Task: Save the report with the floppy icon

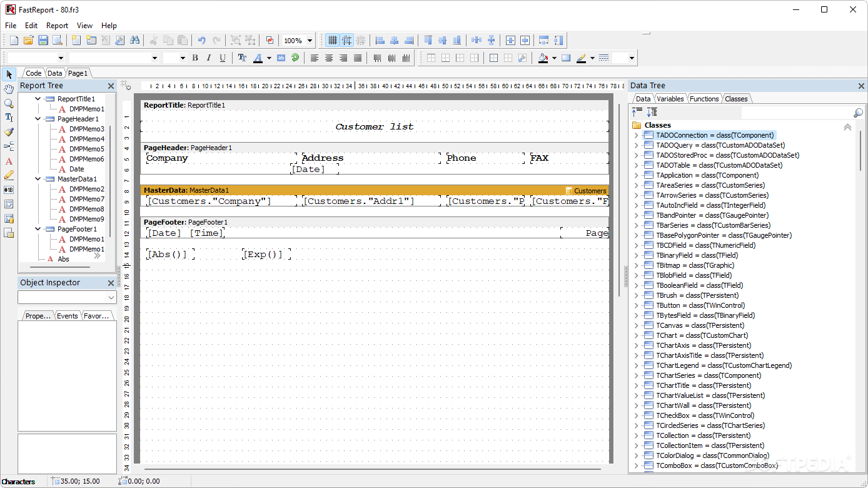Action: (x=43, y=40)
